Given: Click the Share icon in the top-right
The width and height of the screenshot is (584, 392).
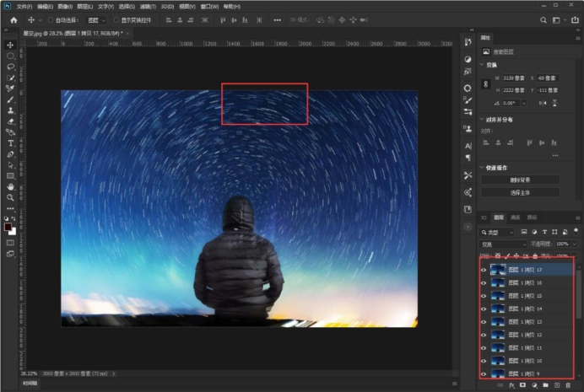Looking at the screenshot, I should click(576, 20).
